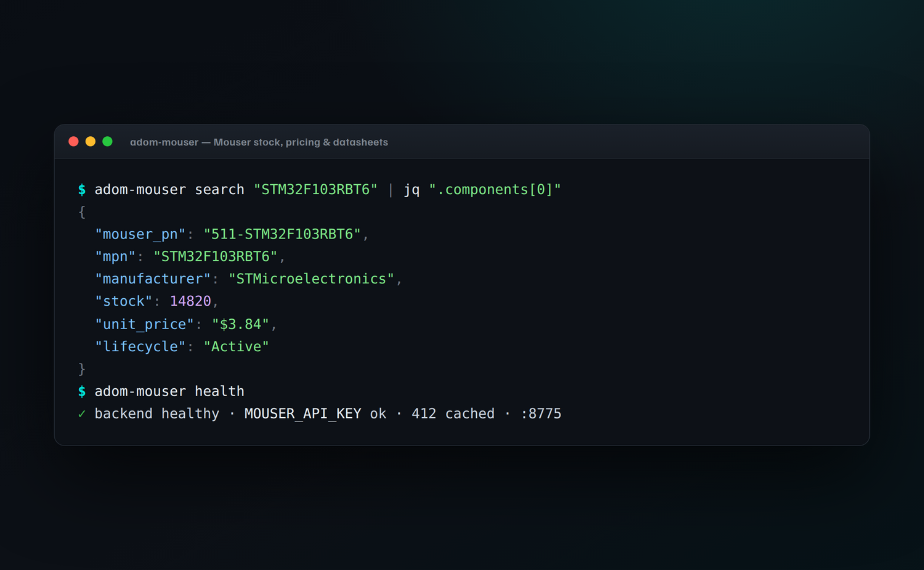Click the stock value 14820
This screenshot has width=924, height=570.
pos(190,301)
